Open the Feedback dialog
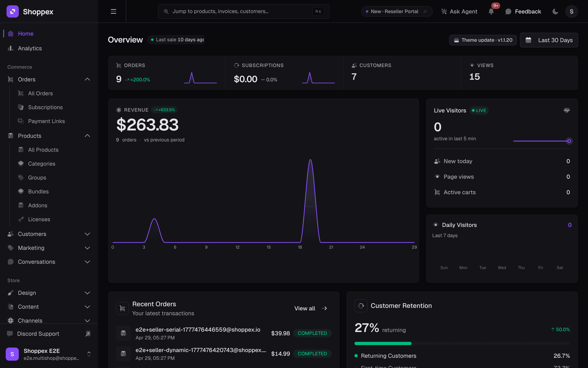The height and width of the screenshot is (368, 588). click(523, 11)
